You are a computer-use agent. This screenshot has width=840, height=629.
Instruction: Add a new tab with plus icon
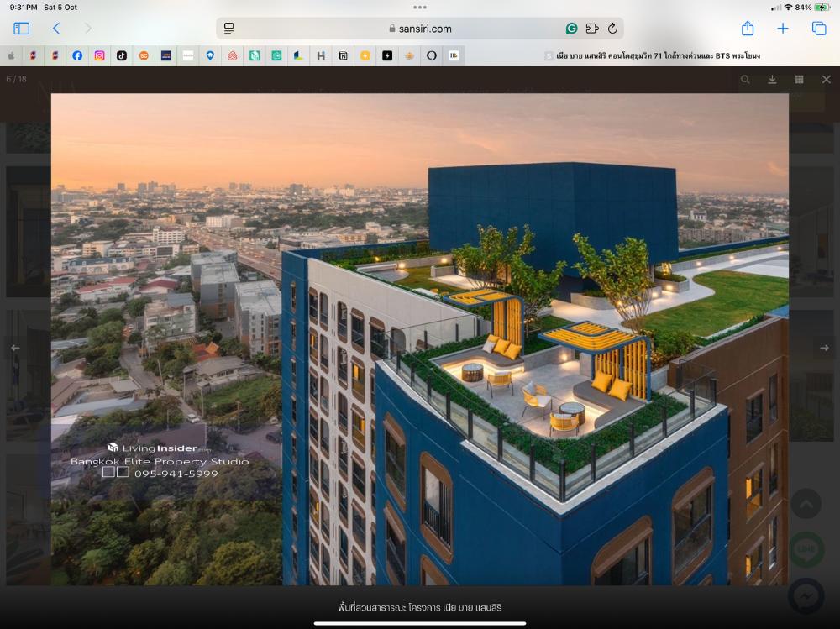point(783,29)
